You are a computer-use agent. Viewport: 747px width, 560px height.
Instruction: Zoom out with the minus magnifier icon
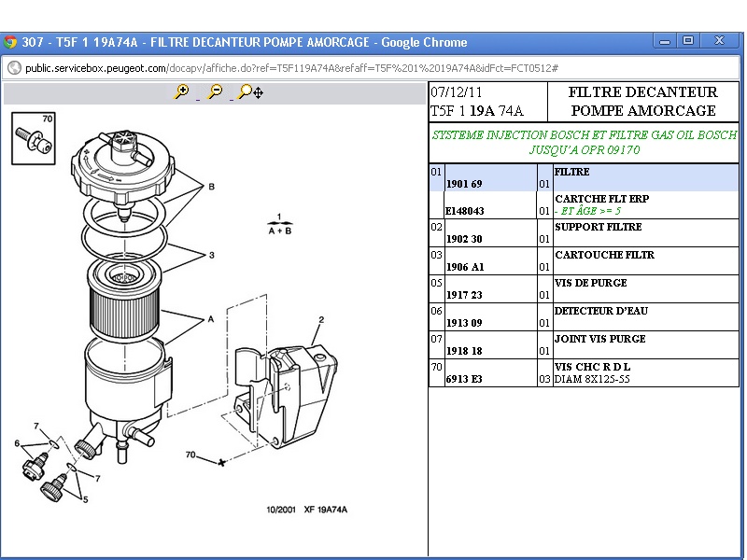pos(216,91)
